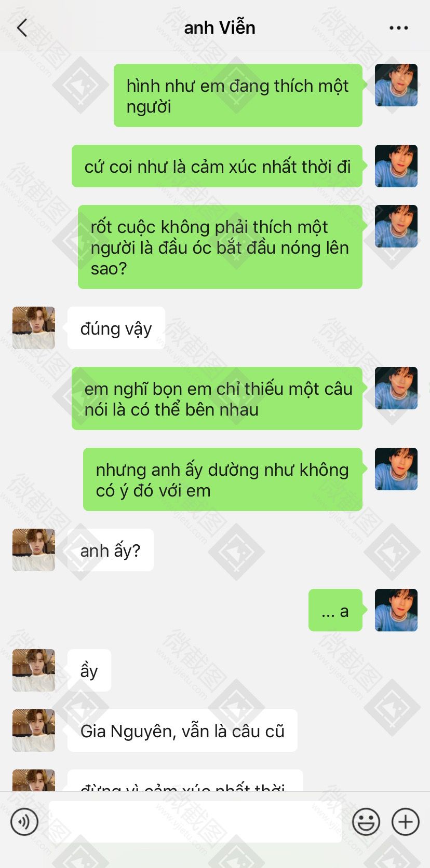Select the 'em nghĩ bọn em chỉ thiếu' bubble
This screenshot has width=430, height=868.
[x=217, y=398]
